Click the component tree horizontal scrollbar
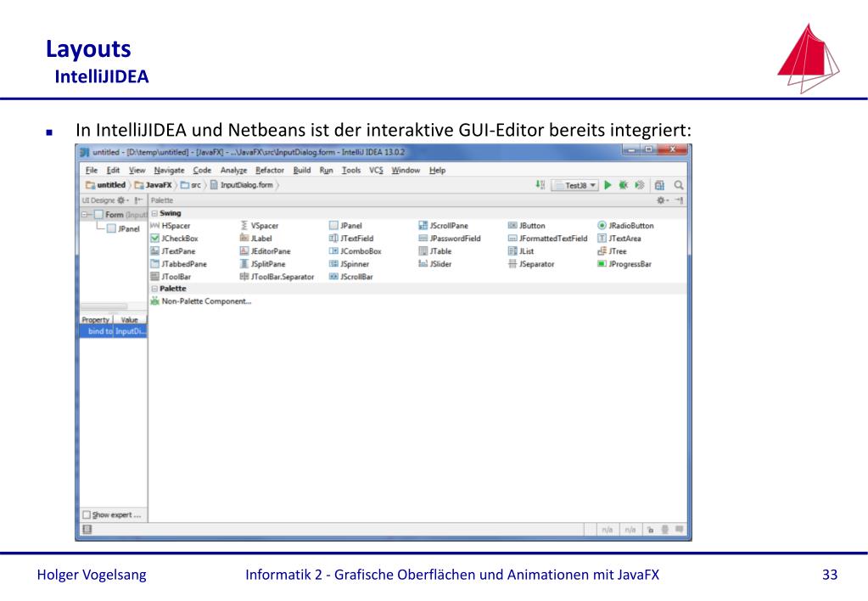Viewport: 868px width, 601px height. 104,306
